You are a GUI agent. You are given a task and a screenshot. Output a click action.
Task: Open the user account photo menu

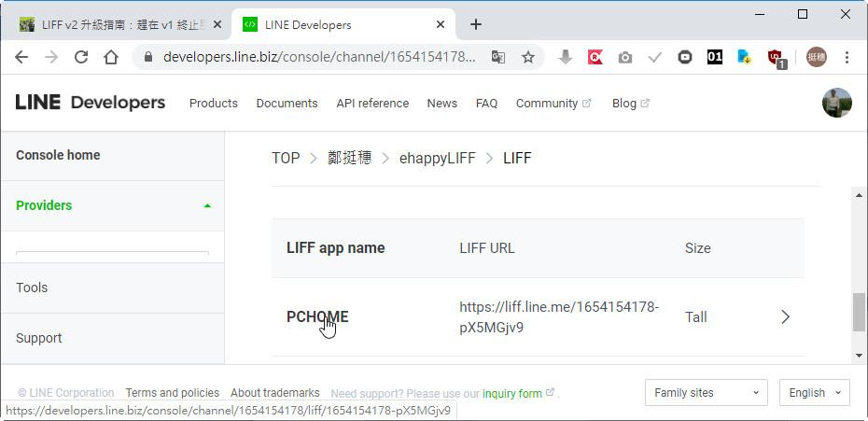(836, 103)
